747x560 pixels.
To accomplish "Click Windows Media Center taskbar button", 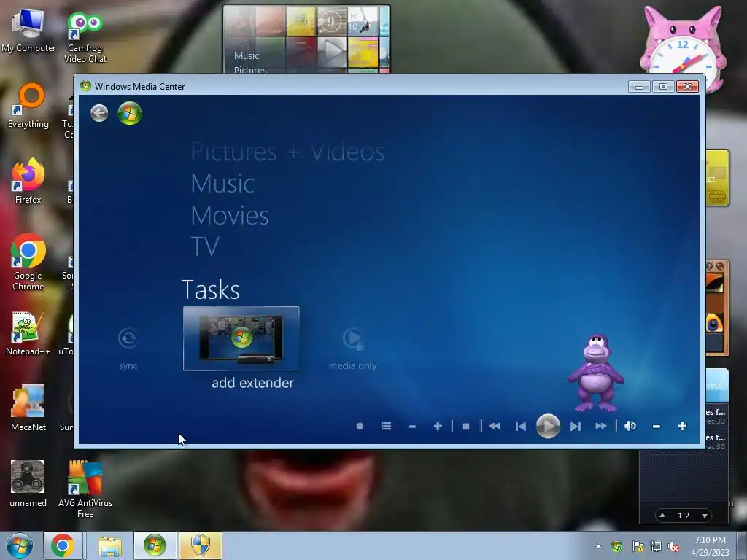I will coord(155,545).
